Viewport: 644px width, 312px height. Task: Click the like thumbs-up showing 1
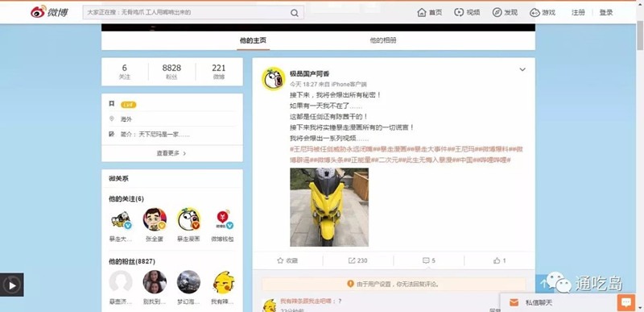pos(499,260)
